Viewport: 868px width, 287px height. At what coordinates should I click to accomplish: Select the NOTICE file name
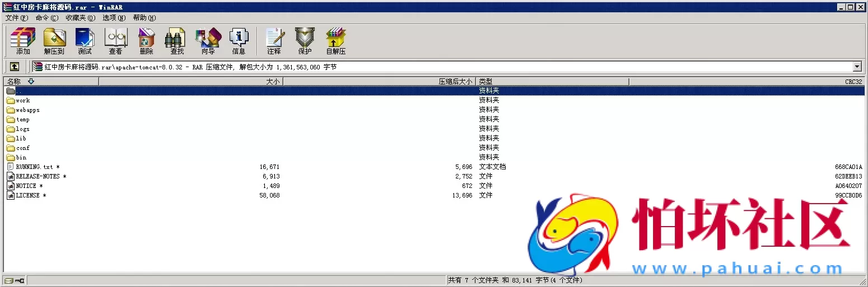29,186
